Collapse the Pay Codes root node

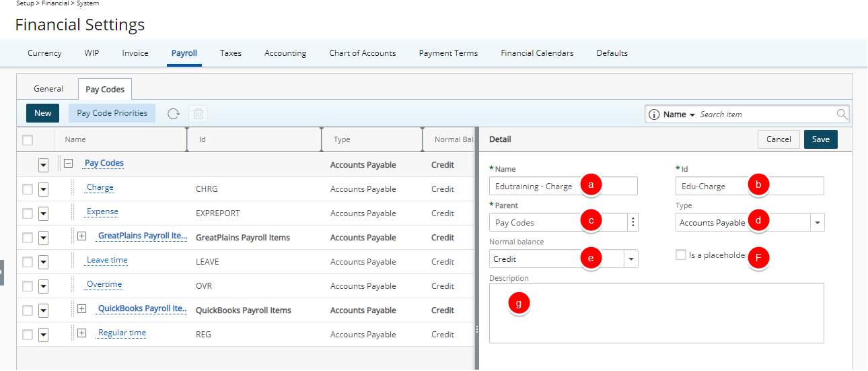(x=69, y=164)
